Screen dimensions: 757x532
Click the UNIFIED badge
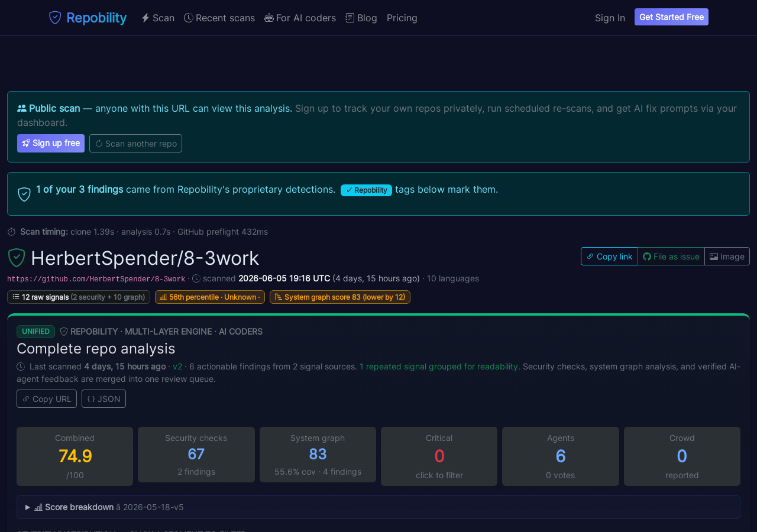pyautogui.click(x=35, y=332)
